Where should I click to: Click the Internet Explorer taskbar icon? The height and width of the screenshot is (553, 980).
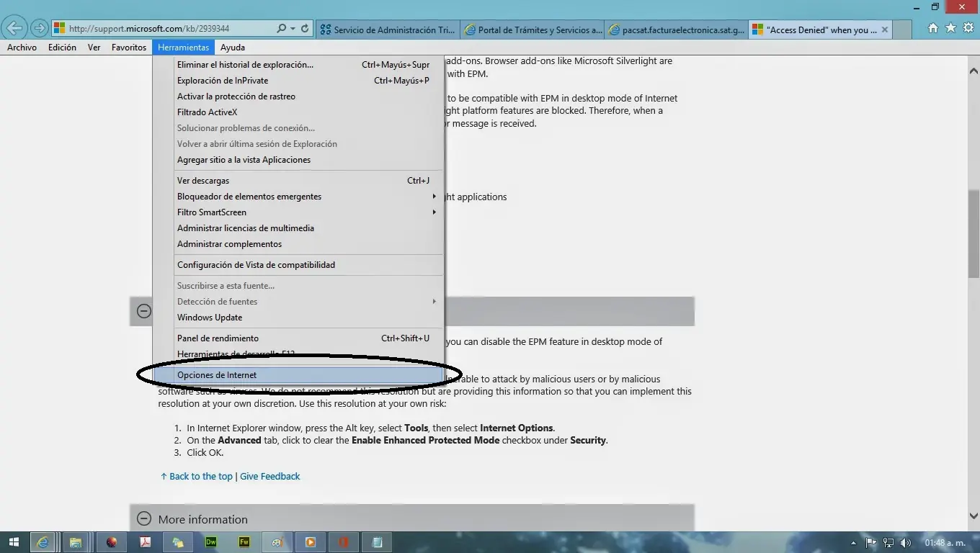tap(44, 542)
